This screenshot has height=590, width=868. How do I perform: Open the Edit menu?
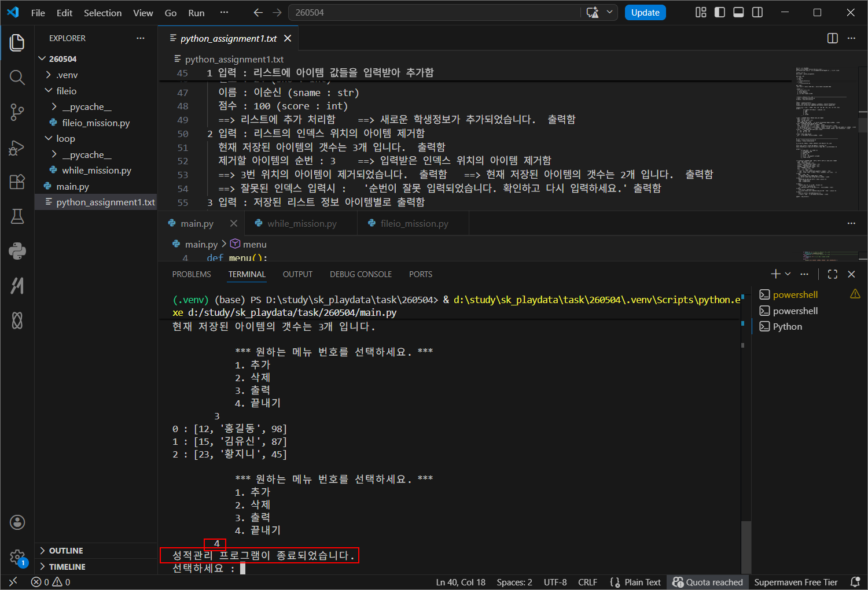[x=64, y=13]
